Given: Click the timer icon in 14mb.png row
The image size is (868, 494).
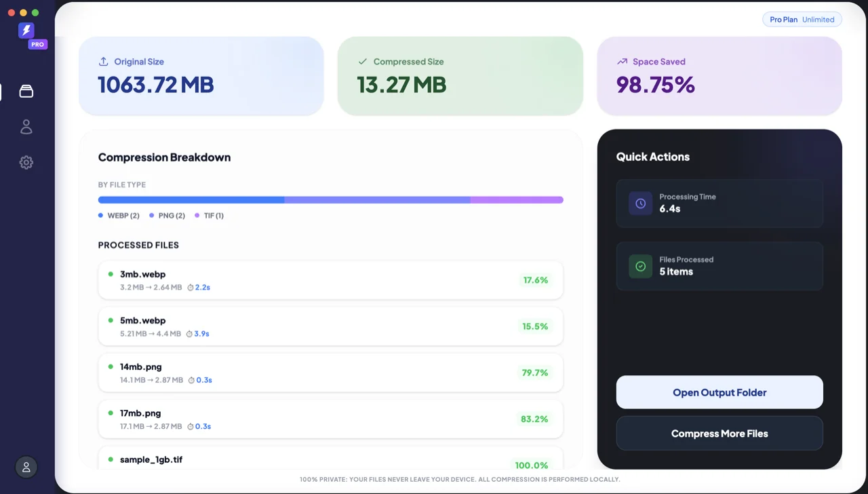Looking at the screenshot, I should point(192,380).
